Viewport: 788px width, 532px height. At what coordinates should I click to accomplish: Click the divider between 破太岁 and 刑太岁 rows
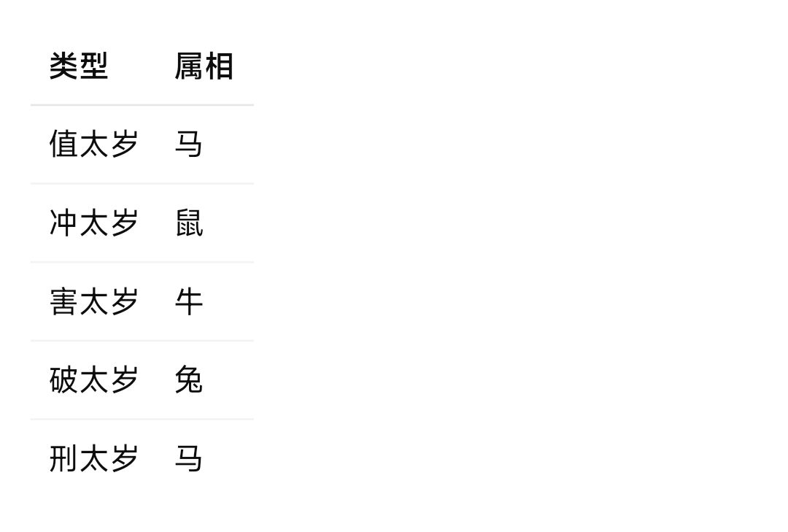pos(142,420)
